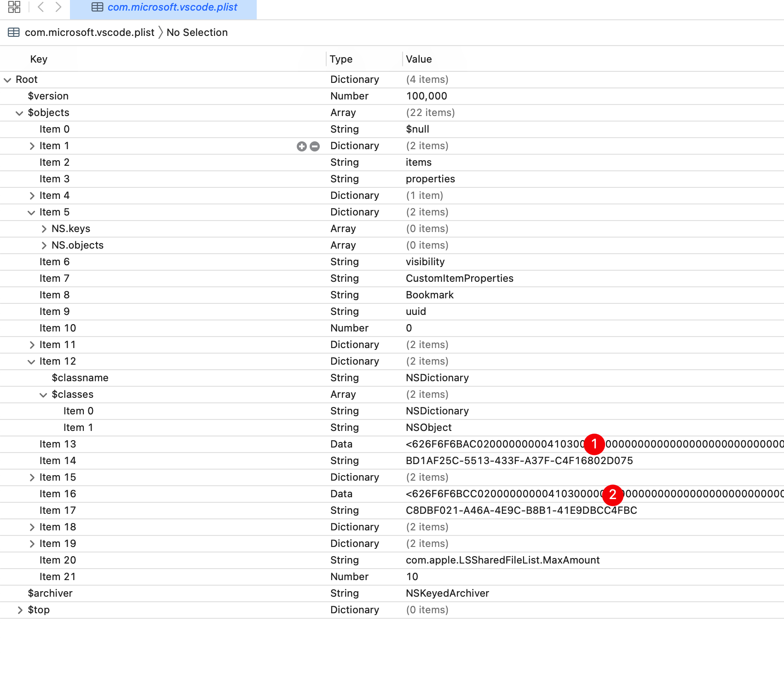Screen dimensions: 784x686
Task: Select the $null value cell
Action: [417, 129]
